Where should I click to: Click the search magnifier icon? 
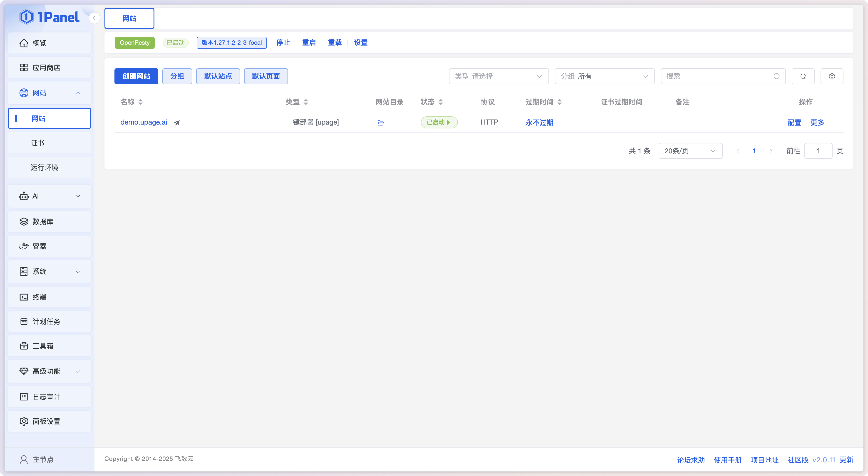(x=776, y=76)
